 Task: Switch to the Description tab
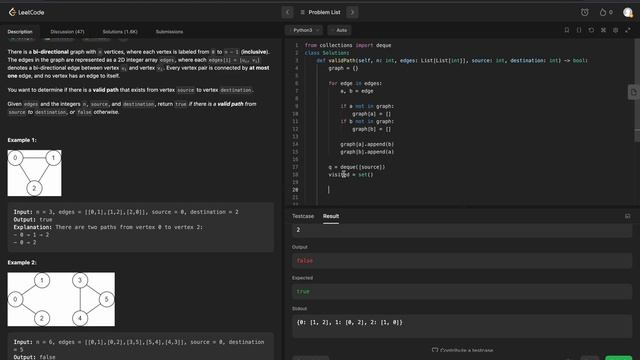[x=20, y=31]
